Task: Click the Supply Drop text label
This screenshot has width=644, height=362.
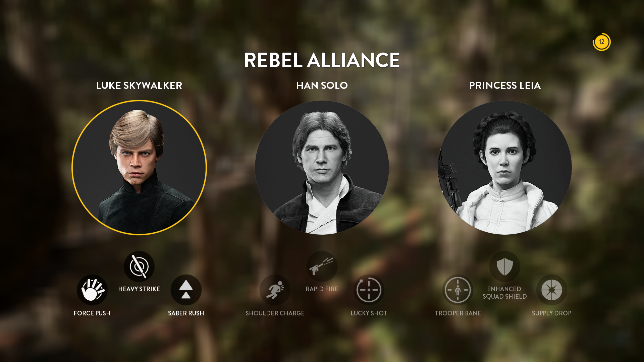Action: click(x=552, y=313)
